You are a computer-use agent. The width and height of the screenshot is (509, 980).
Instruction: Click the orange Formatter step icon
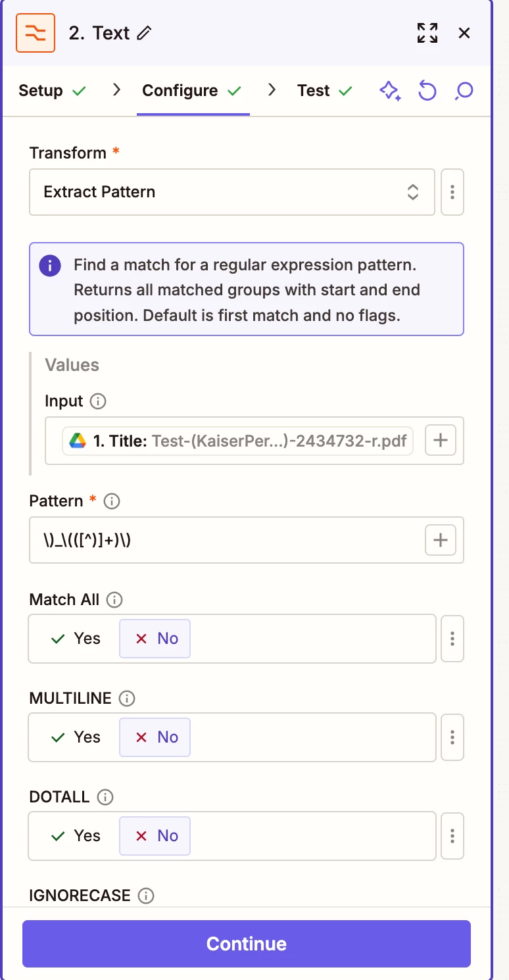36,33
